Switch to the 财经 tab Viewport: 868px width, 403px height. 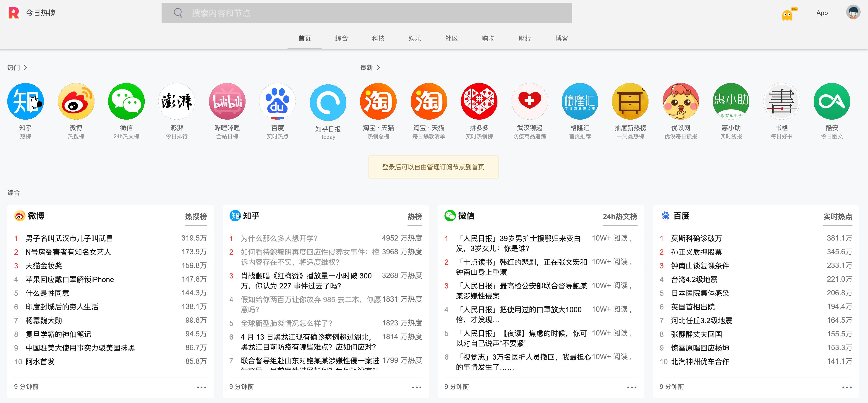tap(525, 38)
